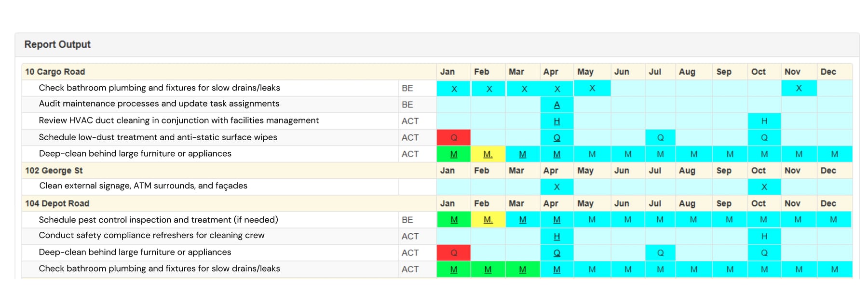Viewport: 868px width, 307px height.
Task: Click the '104 Depot Road' section header
Action: pos(57,203)
